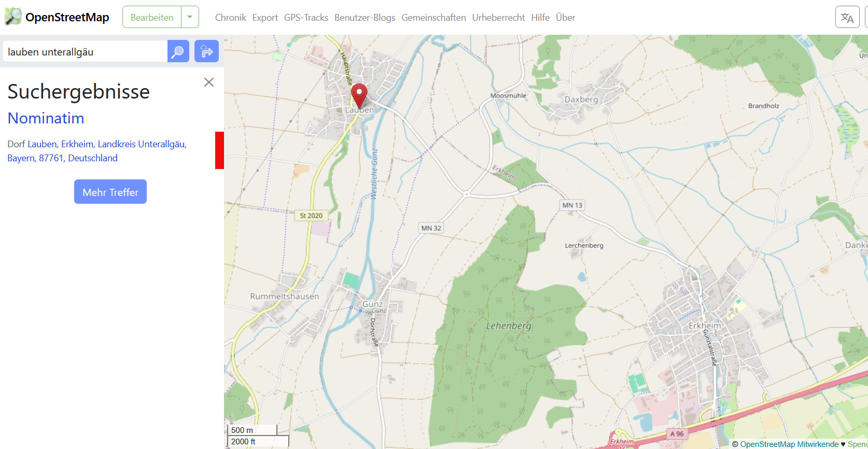The image size is (868, 449).
Task: Click the Bearbeiten button
Action: point(152,17)
